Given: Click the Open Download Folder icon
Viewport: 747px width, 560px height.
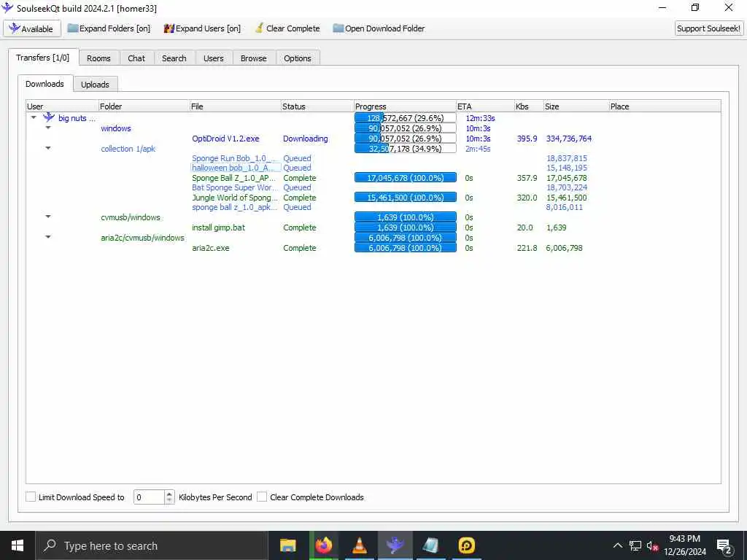Looking at the screenshot, I should (338, 28).
